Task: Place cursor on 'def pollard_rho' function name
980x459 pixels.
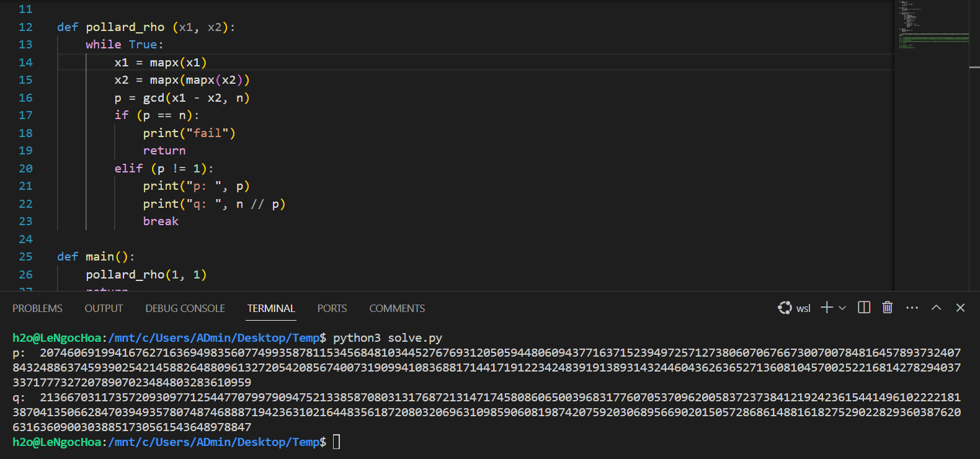Action: pos(125,27)
